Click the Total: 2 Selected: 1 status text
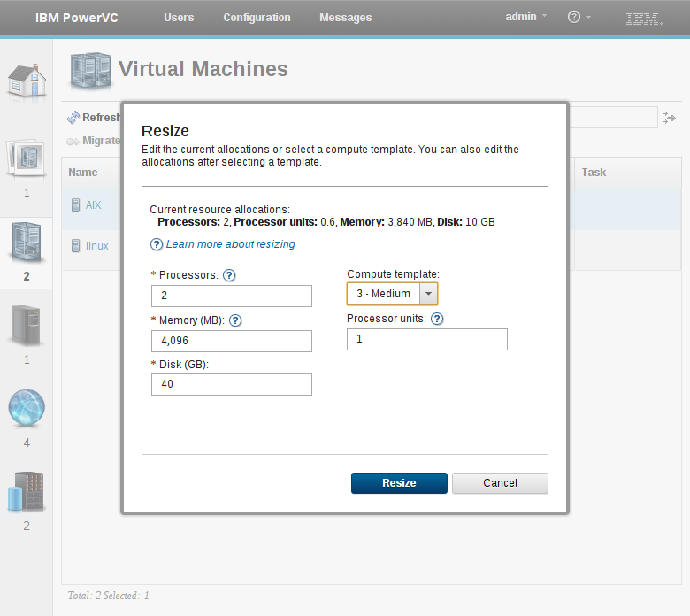The height and width of the screenshot is (616, 690). tap(108, 596)
